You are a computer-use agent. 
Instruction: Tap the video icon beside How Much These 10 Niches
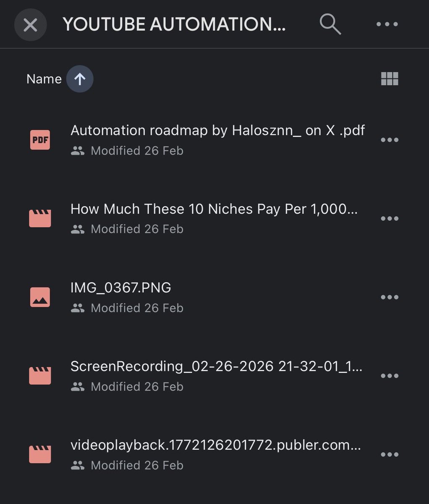(x=40, y=218)
